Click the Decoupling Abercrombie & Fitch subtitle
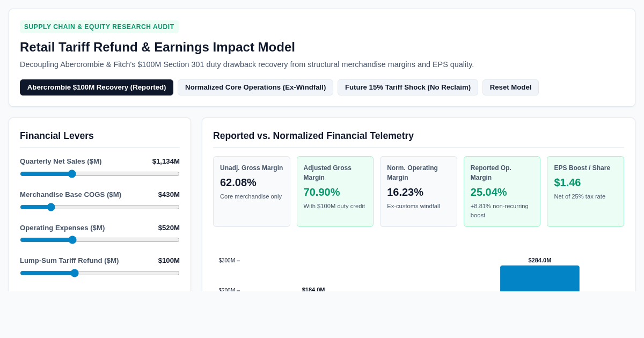This screenshot has width=644, height=338. (x=247, y=64)
